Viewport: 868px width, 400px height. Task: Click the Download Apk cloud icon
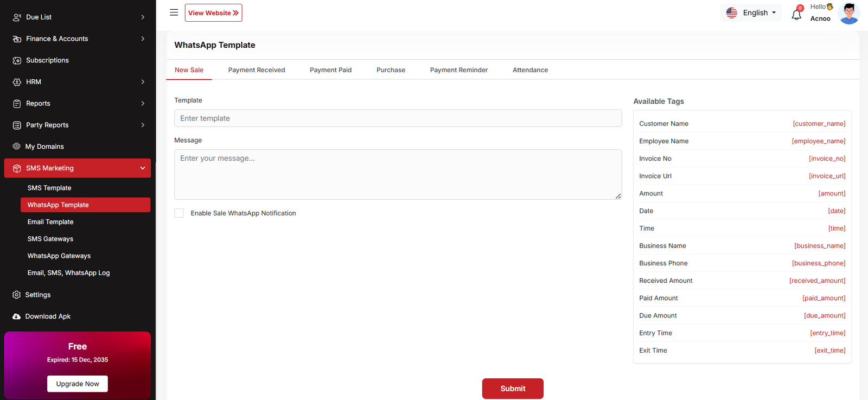[16, 316]
